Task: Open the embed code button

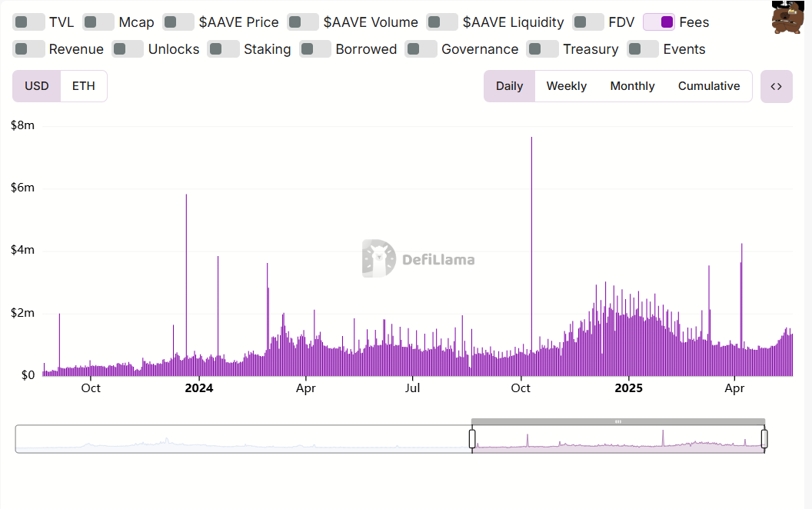Action: [x=777, y=86]
